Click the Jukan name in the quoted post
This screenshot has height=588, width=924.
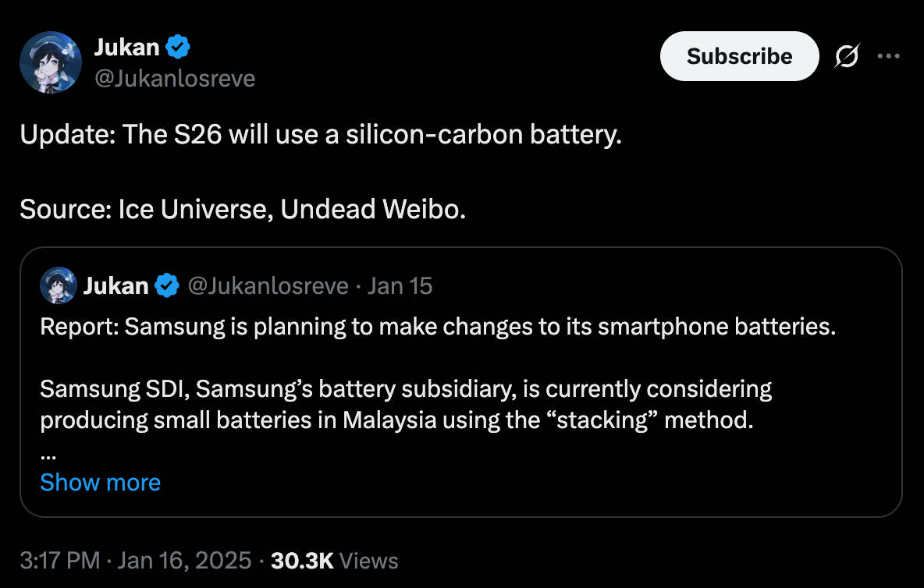point(115,286)
